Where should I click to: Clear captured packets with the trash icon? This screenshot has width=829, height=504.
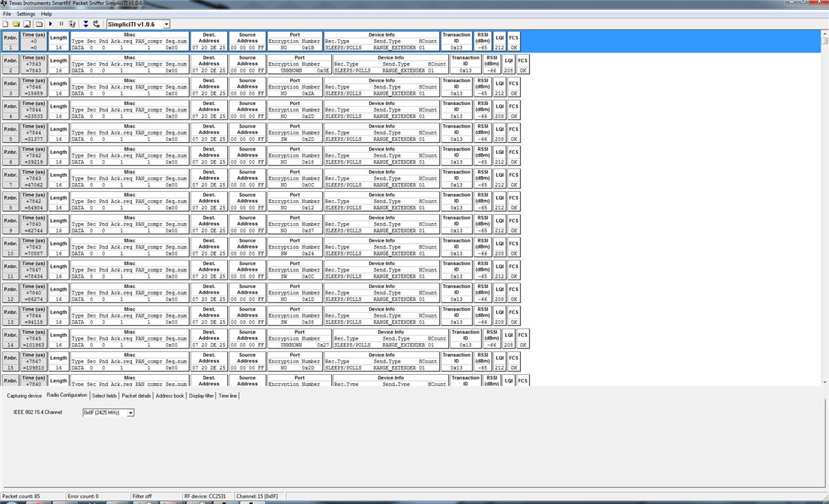(x=73, y=24)
